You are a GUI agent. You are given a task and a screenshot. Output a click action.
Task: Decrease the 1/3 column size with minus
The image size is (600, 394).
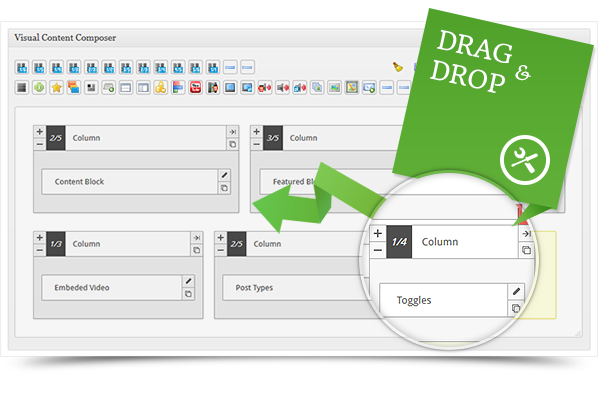[x=39, y=250]
